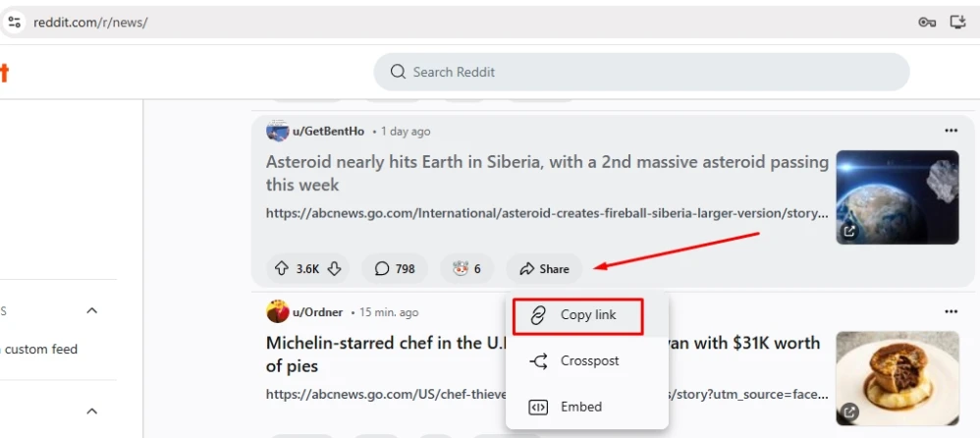The image size is (980, 438).
Task: Collapse the lower sidebar section chevron
Action: click(92, 411)
